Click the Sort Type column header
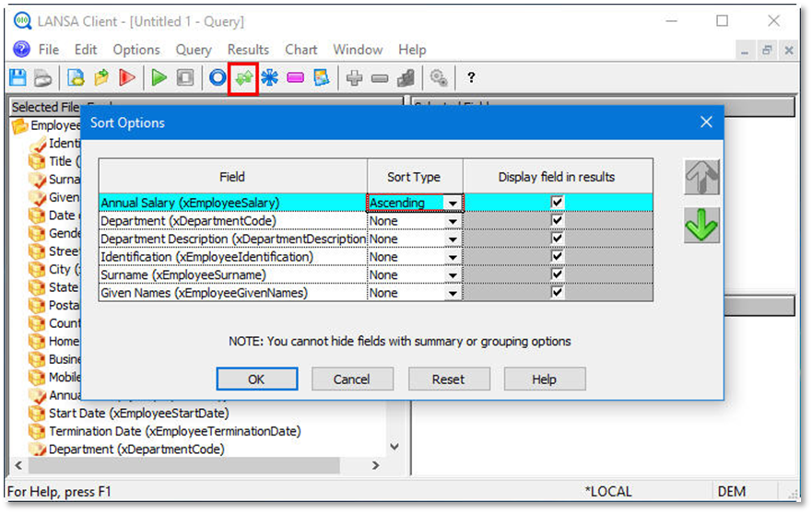The width and height of the screenshot is (812, 513). [415, 177]
